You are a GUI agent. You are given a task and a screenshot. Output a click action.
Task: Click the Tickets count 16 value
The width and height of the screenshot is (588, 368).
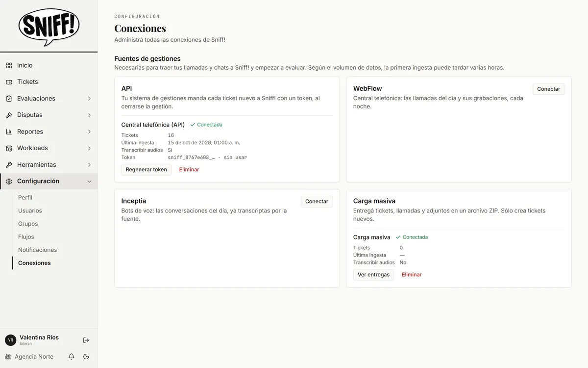pos(171,135)
